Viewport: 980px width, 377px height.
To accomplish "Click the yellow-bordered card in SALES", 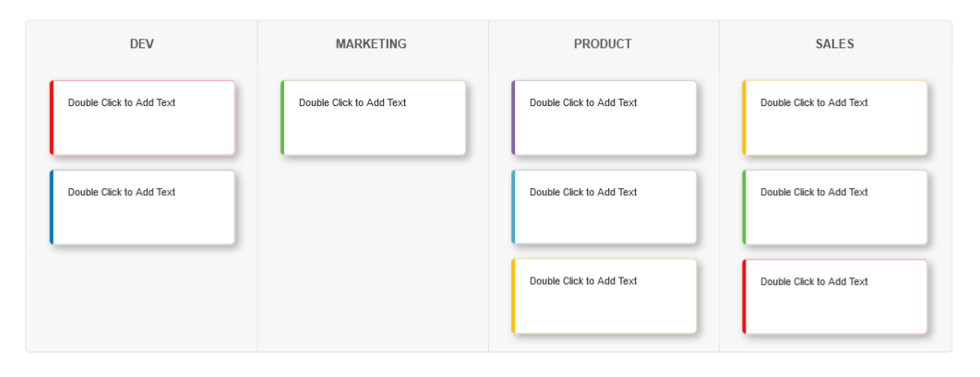I will pyautogui.click(x=835, y=118).
